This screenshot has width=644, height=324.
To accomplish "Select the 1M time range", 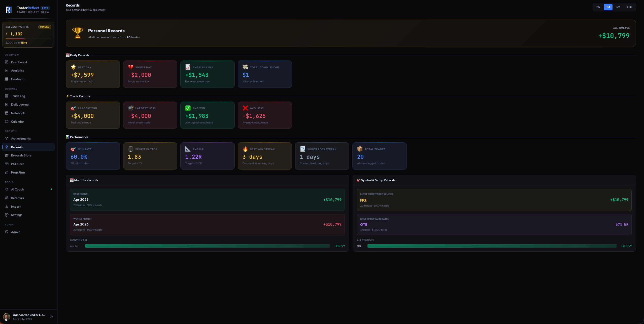I will coord(608,7).
